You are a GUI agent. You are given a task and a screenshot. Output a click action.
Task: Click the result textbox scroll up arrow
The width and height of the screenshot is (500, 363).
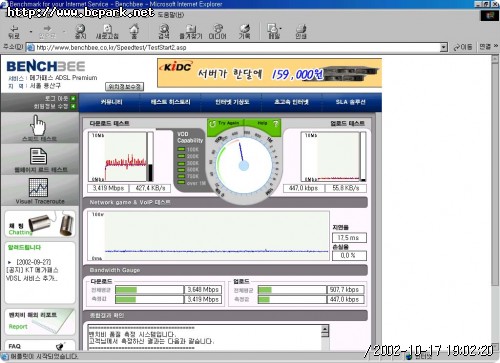point(325,328)
